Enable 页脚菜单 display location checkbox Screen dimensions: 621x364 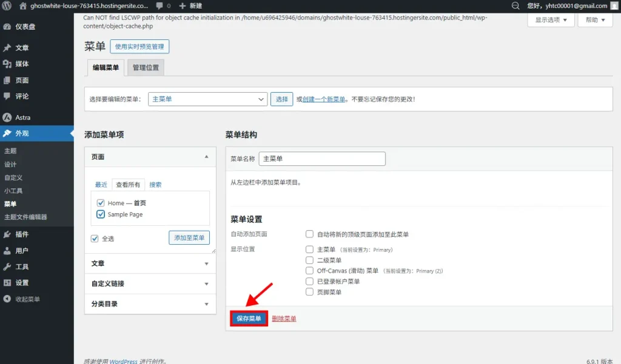point(310,292)
